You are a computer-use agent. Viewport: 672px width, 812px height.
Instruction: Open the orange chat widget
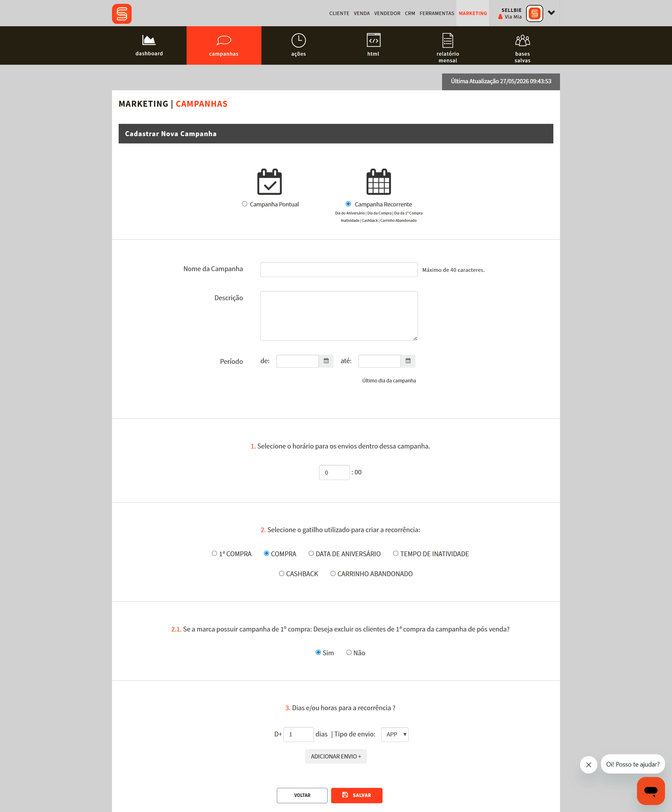pyautogui.click(x=651, y=791)
